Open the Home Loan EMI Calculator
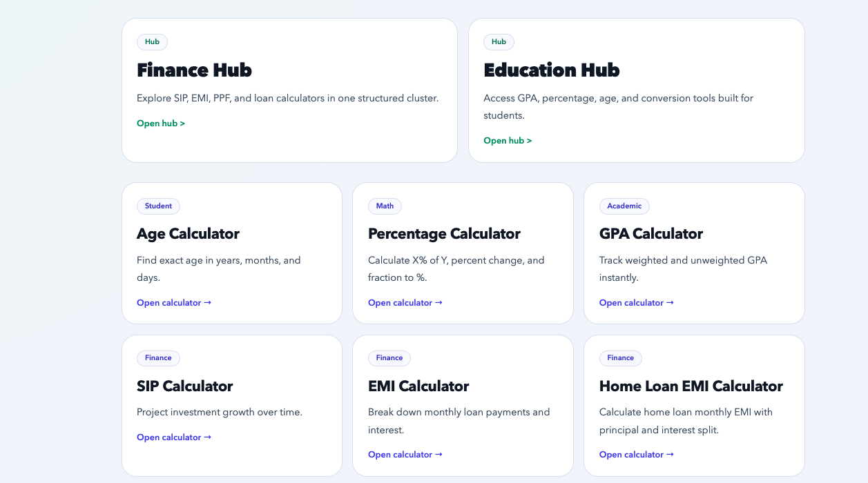Viewport: 868px width, 483px height. coord(636,454)
